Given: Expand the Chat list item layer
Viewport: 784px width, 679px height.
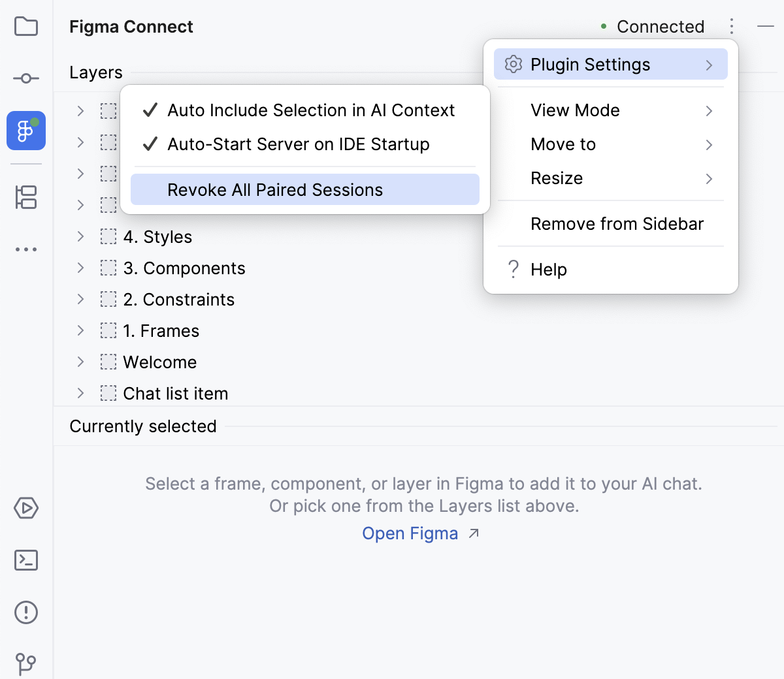Looking at the screenshot, I should 80,393.
